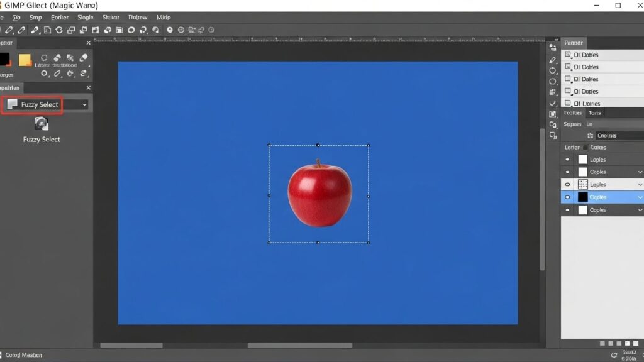Hide the highlighted blue layer
The width and height of the screenshot is (644, 362).
coord(567,197)
